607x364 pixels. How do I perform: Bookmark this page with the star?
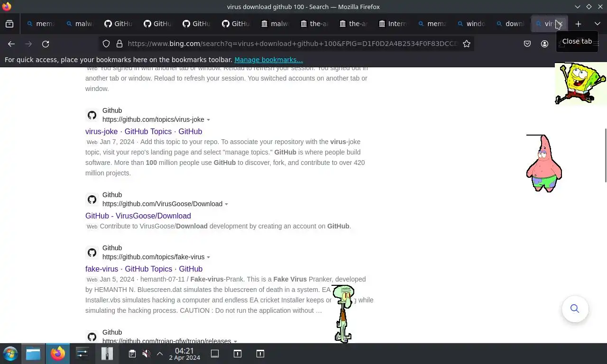point(467,44)
